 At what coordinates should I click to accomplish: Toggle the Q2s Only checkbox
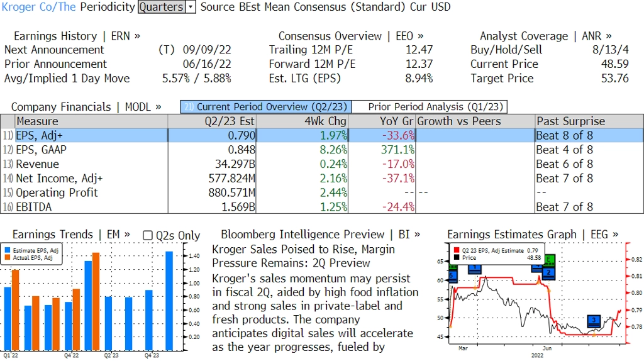pos(147,235)
